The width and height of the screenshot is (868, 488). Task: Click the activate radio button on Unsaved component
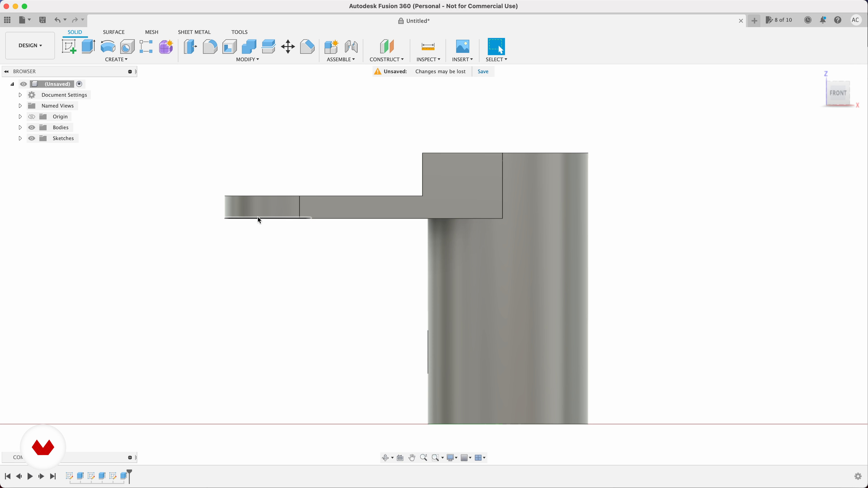coord(80,84)
